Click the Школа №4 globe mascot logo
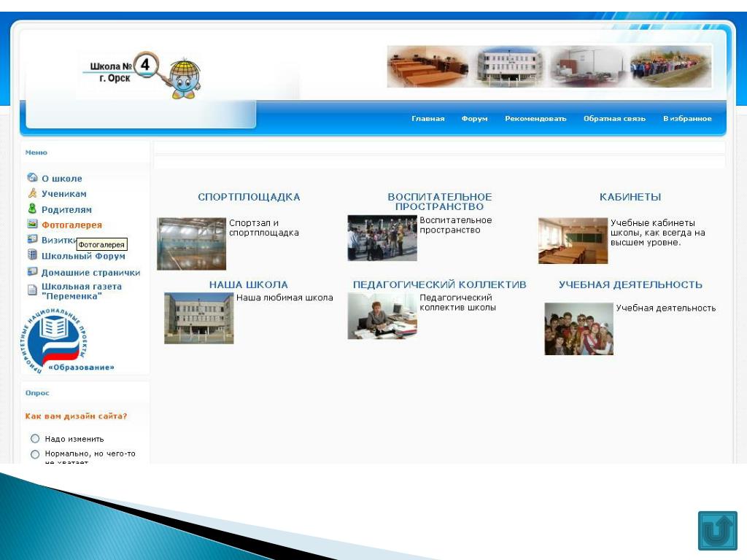Image resolution: width=747 pixels, height=560 pixels. pyautogui.click(x=143, y=75)
